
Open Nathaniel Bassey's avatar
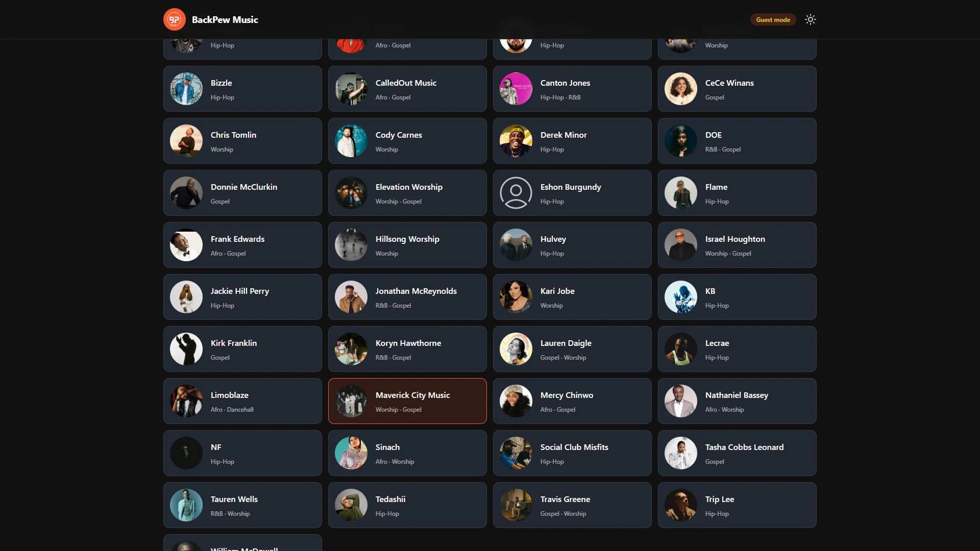[x=681, y=401]
